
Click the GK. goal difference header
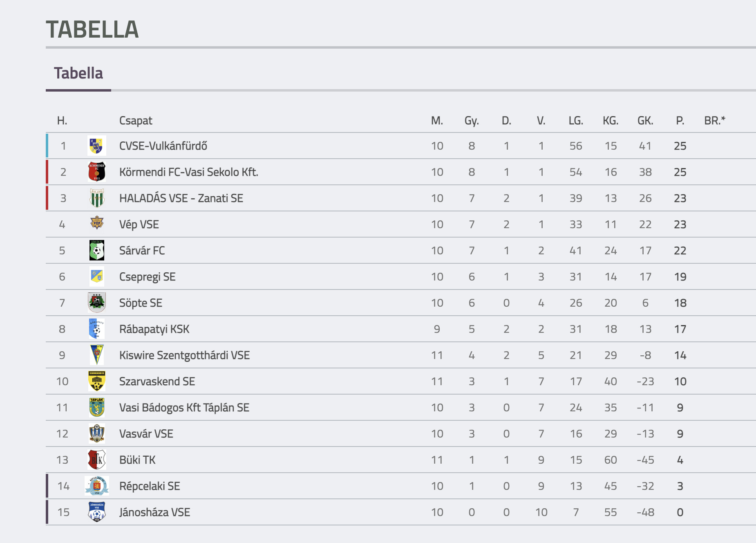point(645,121)
